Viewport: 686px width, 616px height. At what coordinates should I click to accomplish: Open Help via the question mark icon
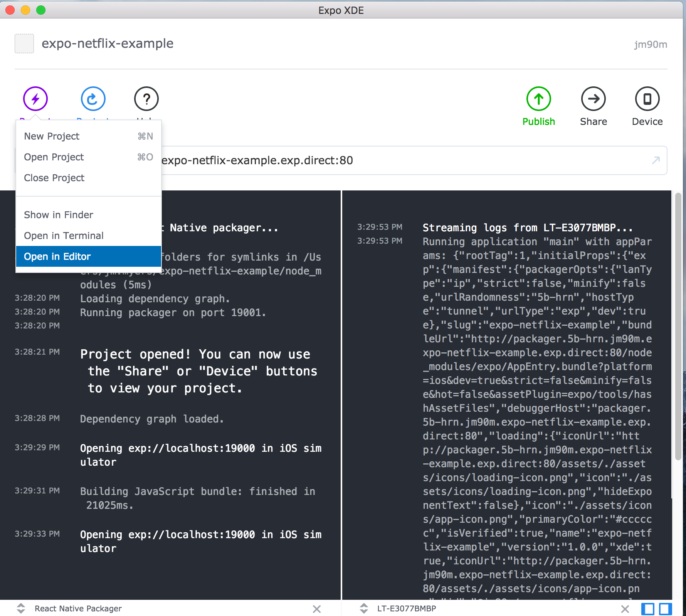(146, 99)
